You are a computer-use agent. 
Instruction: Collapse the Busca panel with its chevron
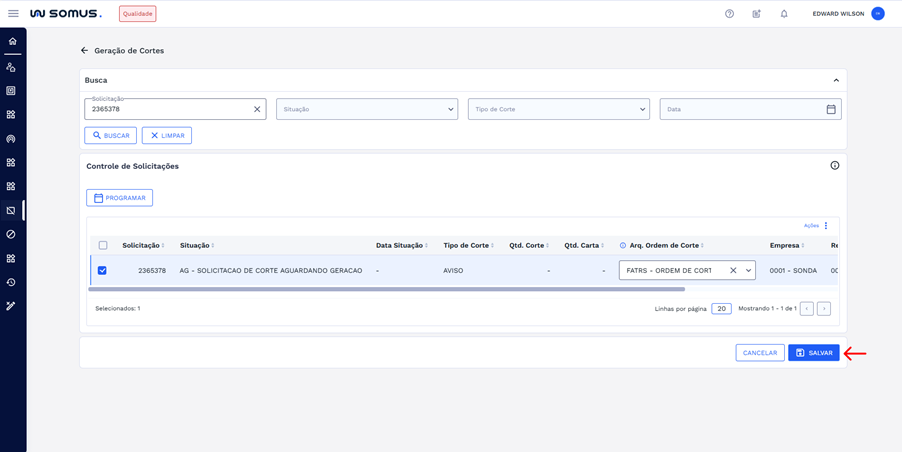836,80
